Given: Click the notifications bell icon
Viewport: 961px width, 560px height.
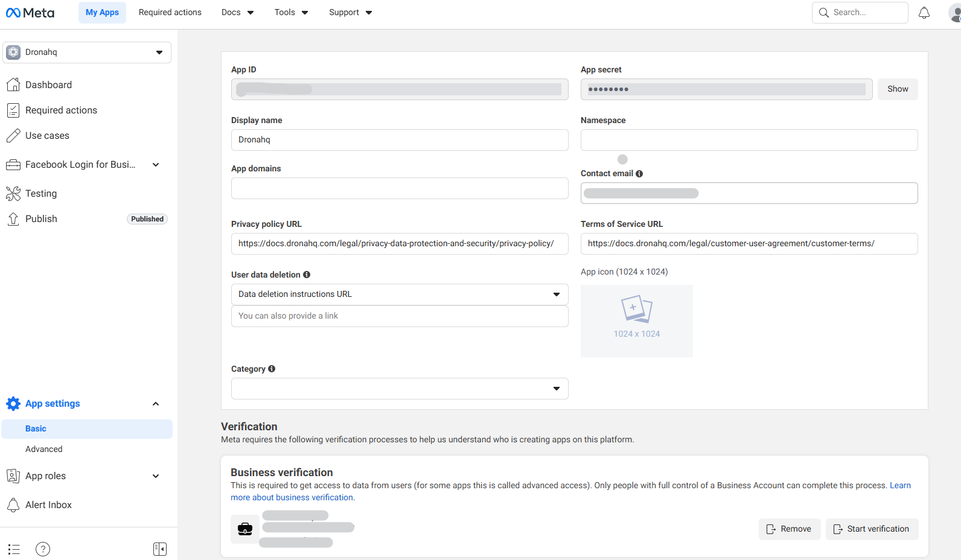Looking at the screenshot, I should tap(924, 13).
